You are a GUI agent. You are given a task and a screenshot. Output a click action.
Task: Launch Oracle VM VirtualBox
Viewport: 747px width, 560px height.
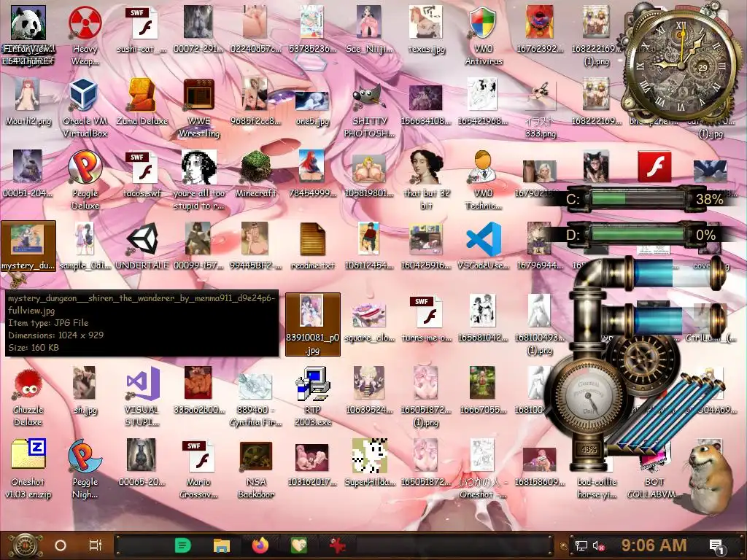(x=85, y=109)
